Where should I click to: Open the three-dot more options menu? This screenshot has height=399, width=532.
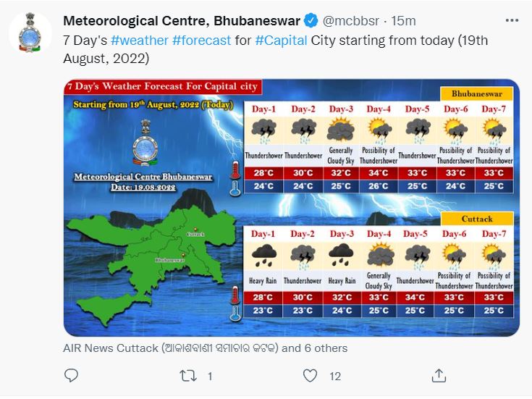click(512, 20)
